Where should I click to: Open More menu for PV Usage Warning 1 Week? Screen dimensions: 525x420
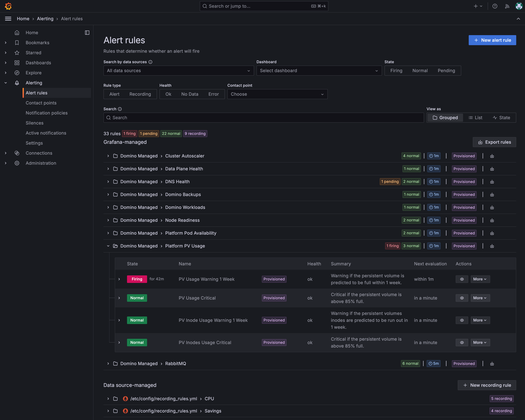click(480, 279)
